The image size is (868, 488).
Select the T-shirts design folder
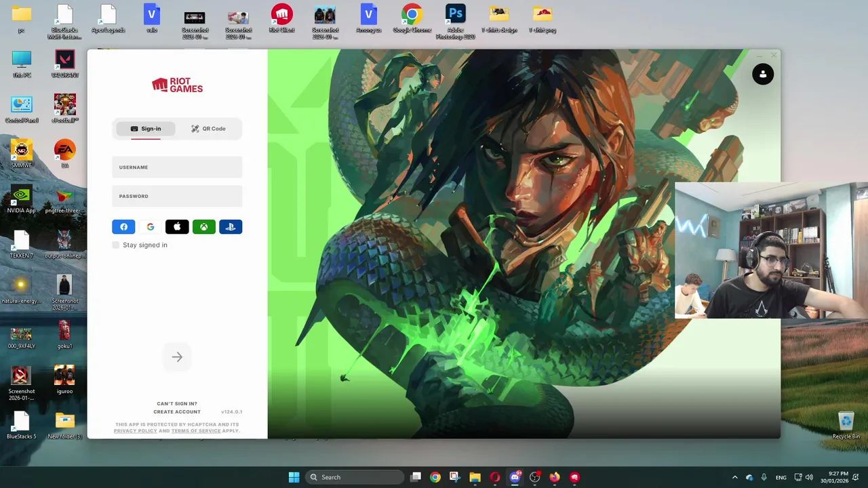coord(498,19)
